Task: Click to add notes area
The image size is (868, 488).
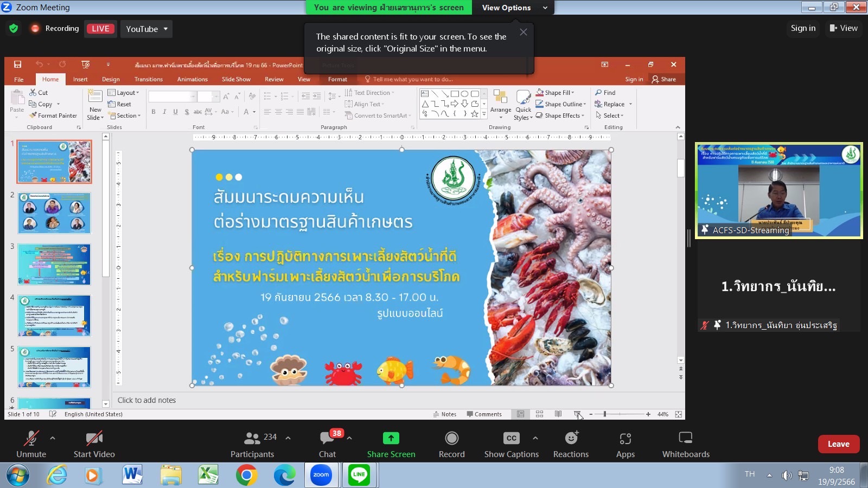Action: [398, 400]
